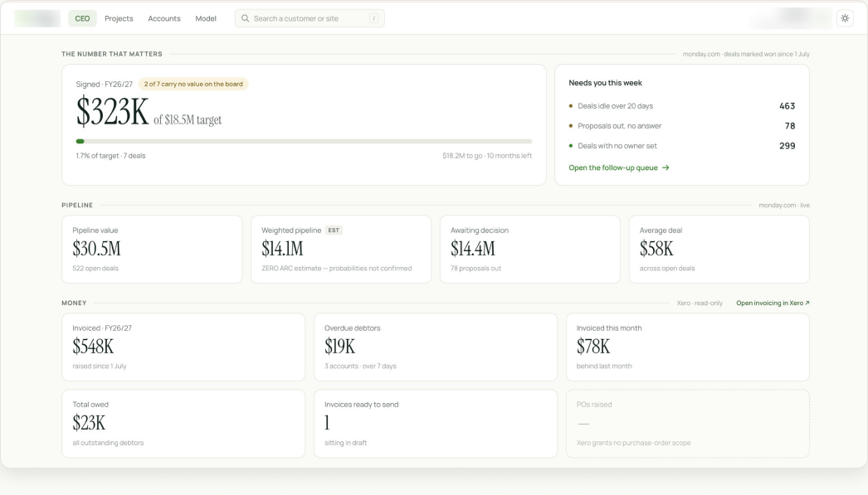Viewport: 868px width, 495px height.
Task: Open the Awaiting decision card
Action: point(530,250)
